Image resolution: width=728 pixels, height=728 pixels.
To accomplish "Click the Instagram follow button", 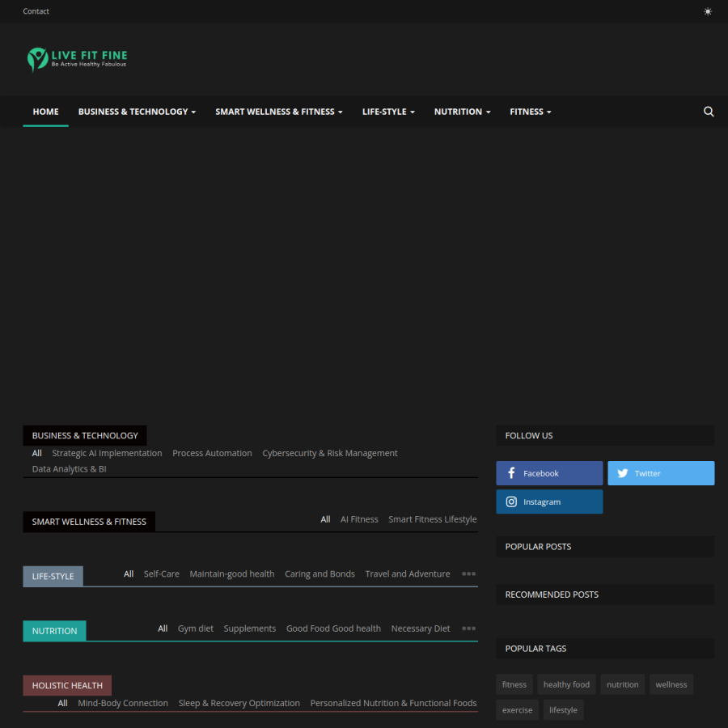I will [549, 502].
